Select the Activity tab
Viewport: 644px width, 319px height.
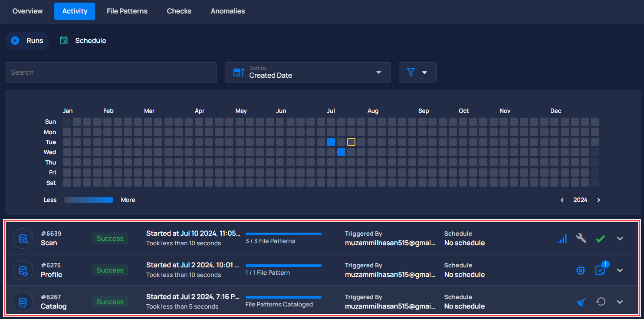(x=75, y=11)
